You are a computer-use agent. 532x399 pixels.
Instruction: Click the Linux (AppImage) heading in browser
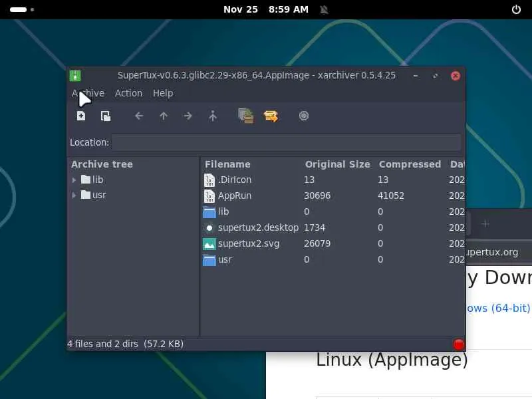coord(392,360)
